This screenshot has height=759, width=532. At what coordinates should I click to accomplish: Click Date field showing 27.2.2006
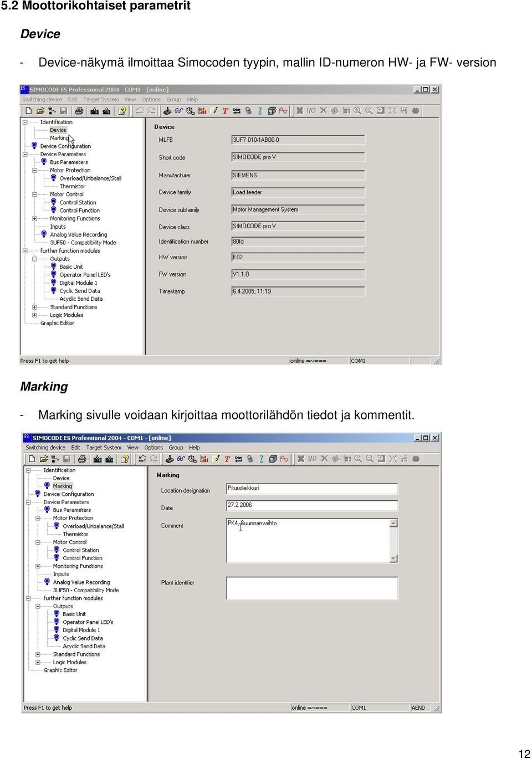(312, 505)
